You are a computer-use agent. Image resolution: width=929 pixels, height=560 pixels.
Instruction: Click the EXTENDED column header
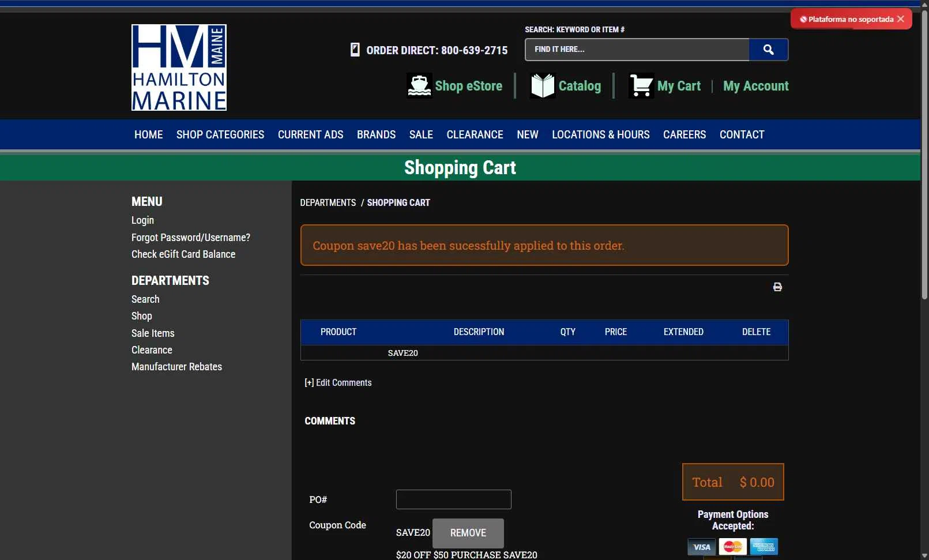pos(683,332)
